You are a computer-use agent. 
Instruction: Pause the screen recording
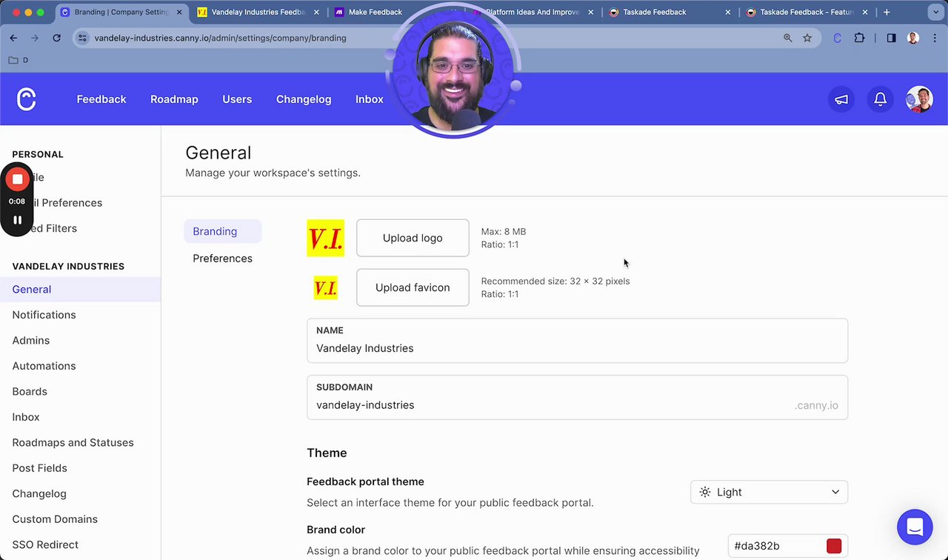17,220
